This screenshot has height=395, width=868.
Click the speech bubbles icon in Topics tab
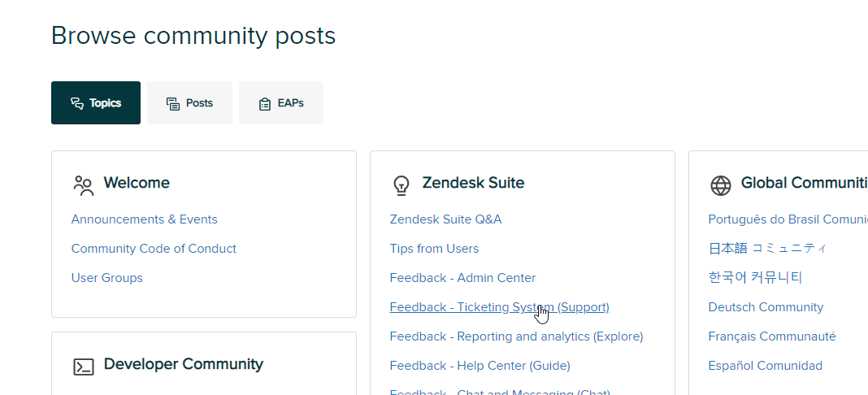tap(77, 103)
